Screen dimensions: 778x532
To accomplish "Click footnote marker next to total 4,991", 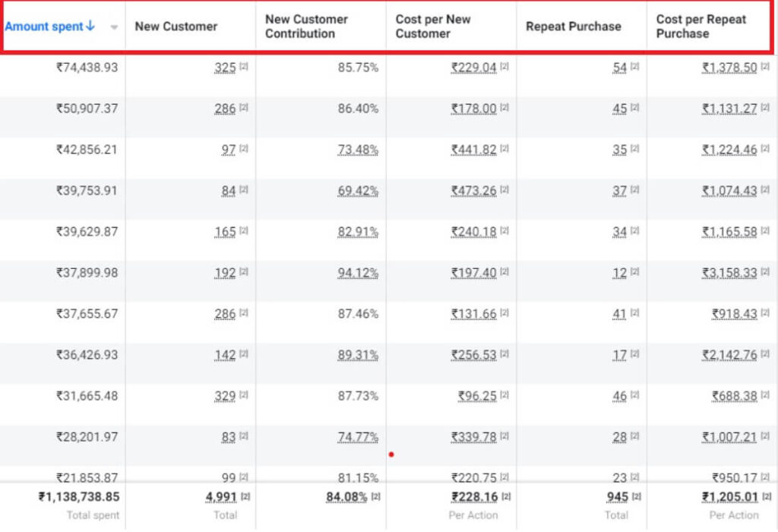I will [244, 496].
